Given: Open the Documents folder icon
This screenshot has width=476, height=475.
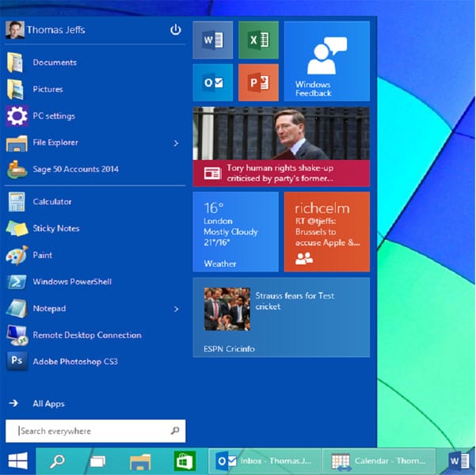Looking at the screenshot, I should (x=16, y=63).
